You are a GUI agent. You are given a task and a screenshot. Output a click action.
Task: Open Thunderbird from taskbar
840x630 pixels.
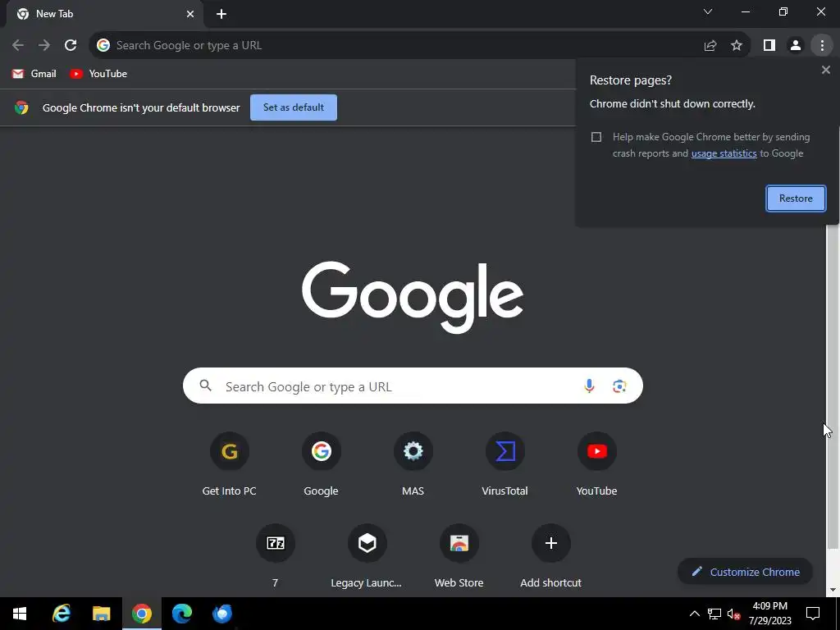coord(222,614)
